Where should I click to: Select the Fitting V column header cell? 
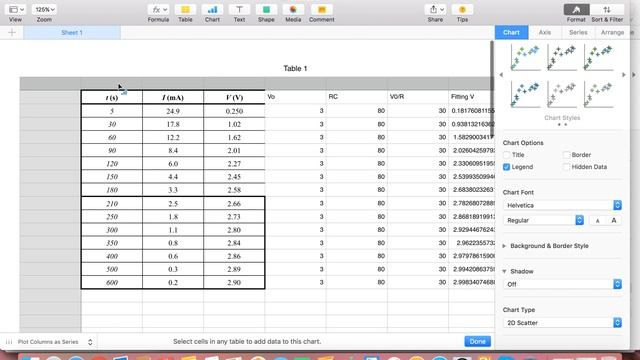472,97
